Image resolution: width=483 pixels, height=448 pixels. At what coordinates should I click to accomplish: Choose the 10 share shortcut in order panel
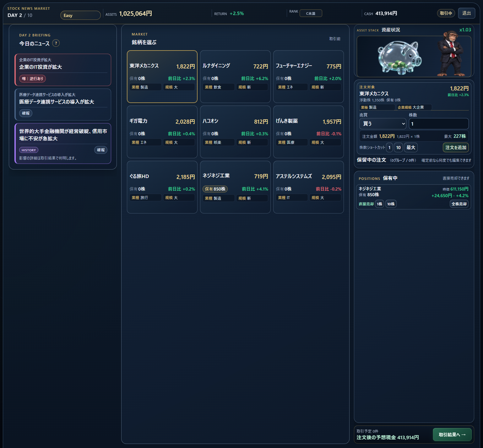398,148
